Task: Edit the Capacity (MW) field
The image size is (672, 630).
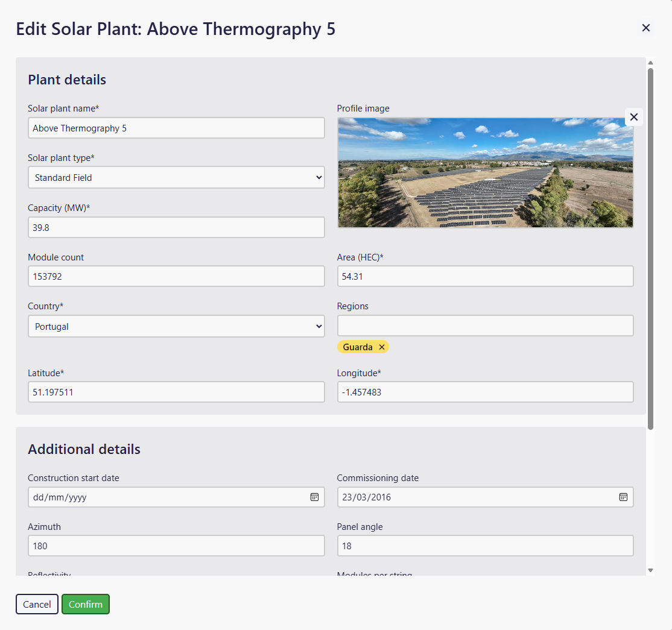Action: (x=176, y=227)
